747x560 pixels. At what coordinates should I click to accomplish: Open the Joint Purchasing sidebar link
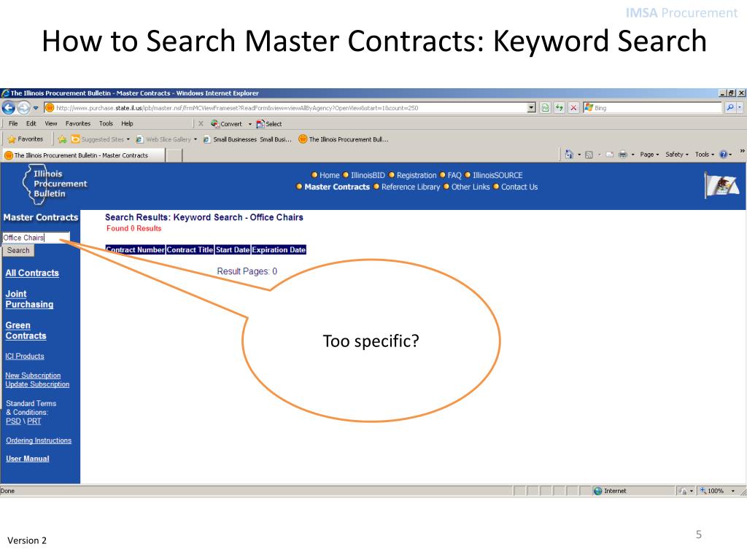tap(29, 299)
